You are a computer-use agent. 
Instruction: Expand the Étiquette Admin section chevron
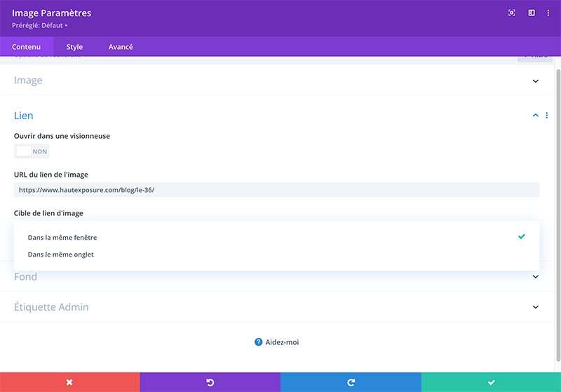[x=536, y=307]
